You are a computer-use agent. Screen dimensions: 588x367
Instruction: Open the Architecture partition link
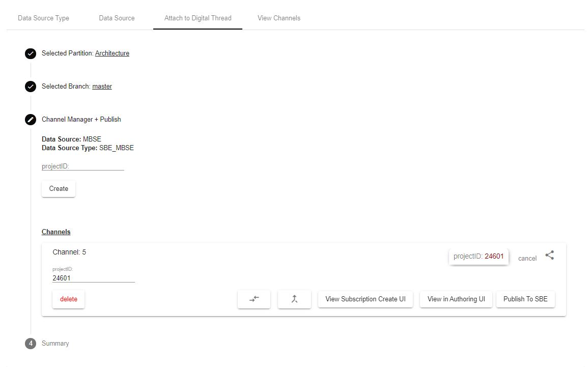112,53
